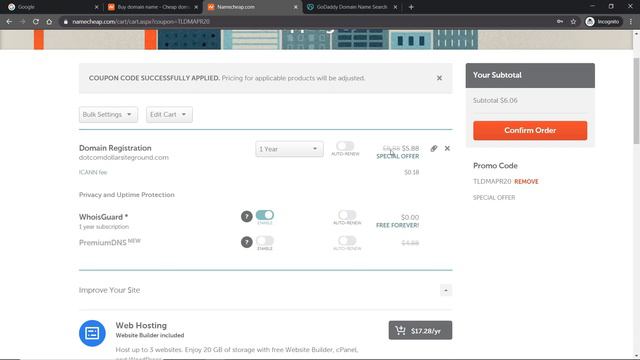
Task: Click the PremiumDNS label
Action: [103, 242]
